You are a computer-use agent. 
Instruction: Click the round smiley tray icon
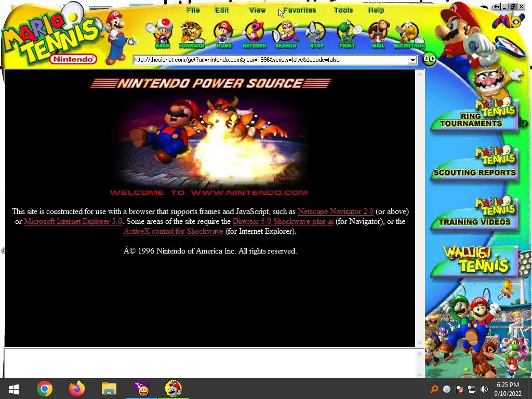click(x=446, y=389)
